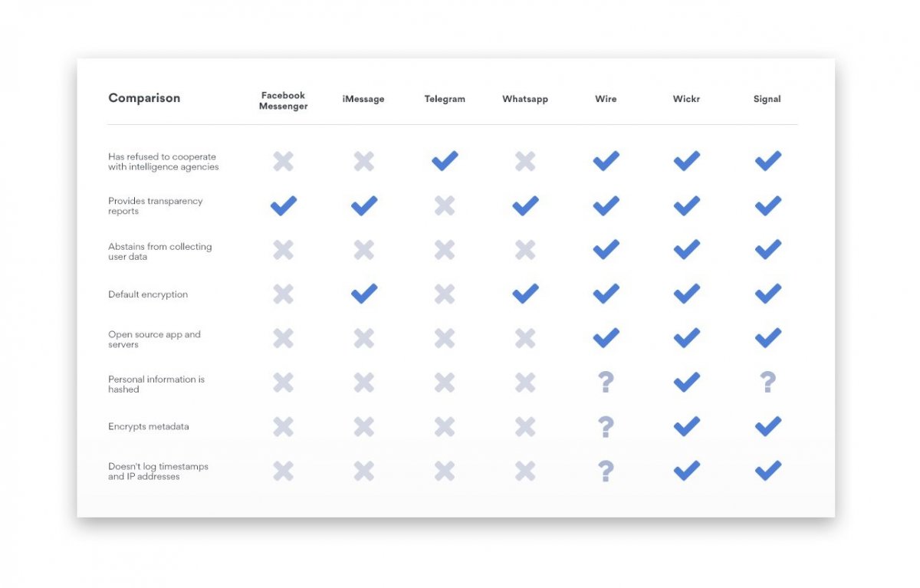Viewport: 920px width, 588px height.
Task: Click Telegram's checkmark for refusing intelligence agencies
Action: pyautogui.click(x=445, y=161)
